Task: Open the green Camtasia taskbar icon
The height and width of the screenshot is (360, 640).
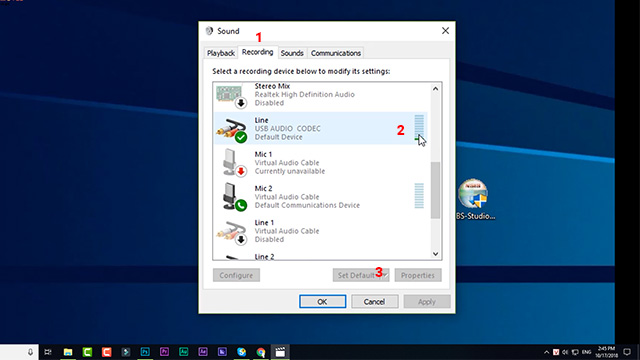Action: point(87,352)
